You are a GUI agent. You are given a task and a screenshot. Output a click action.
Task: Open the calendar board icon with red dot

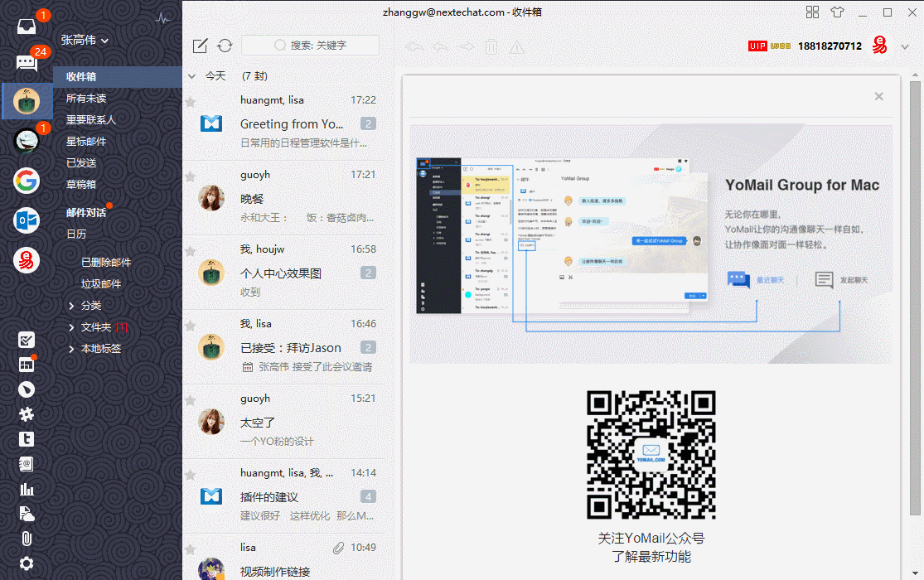pos(27,365)
